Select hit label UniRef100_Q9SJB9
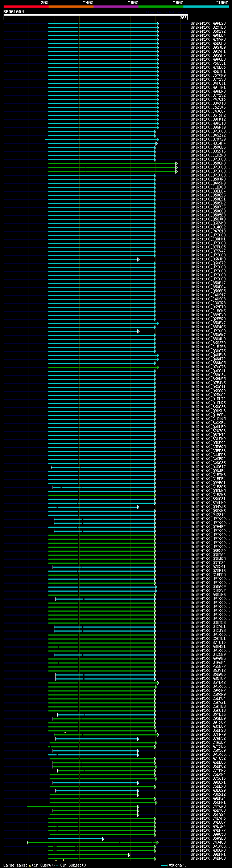The height and width of the screenshot is (868, 232). click(x=208, y=47)
